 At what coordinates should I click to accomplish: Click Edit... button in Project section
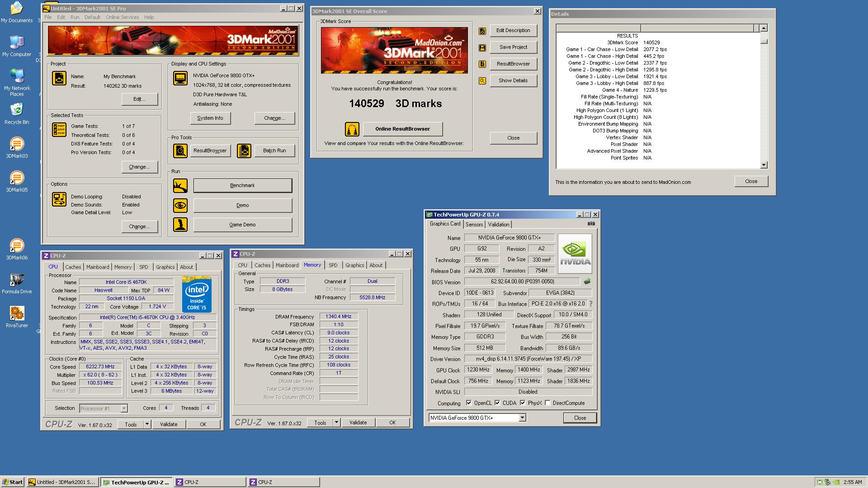(139, 99)
